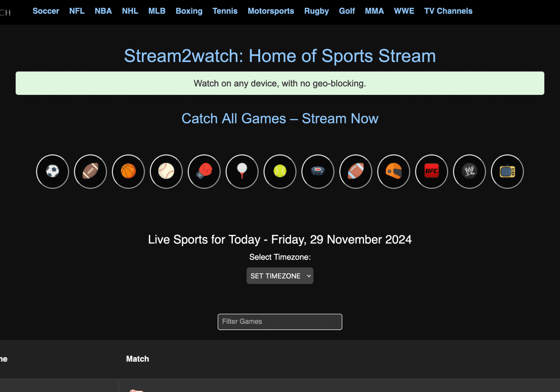Open MLB in top navigation
The width and height of the screenshot is (560, 392).
(157, 11)
